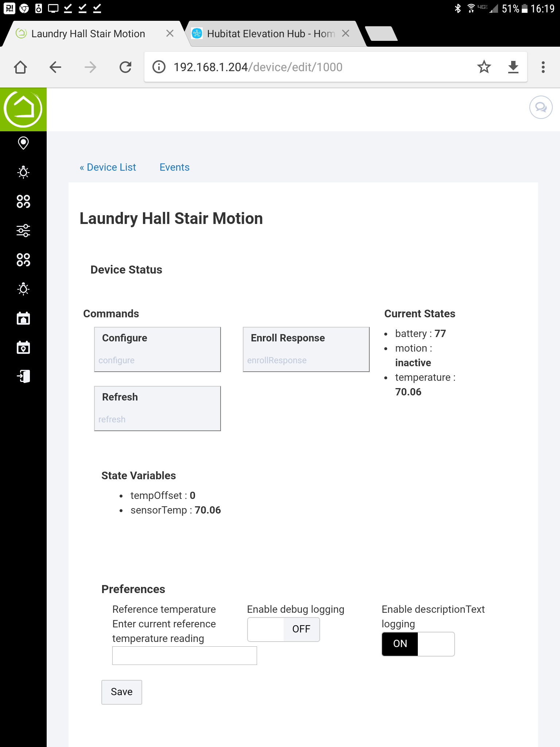This screenshot has width=560, height=747.
Task: Navigate back in the browser
Action: (55, 67)
